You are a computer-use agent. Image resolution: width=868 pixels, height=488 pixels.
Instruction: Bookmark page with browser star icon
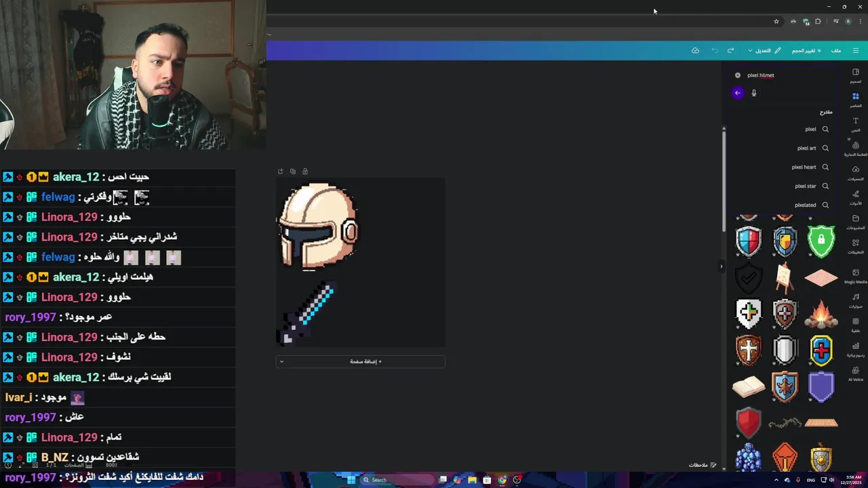tap(776, 22)
